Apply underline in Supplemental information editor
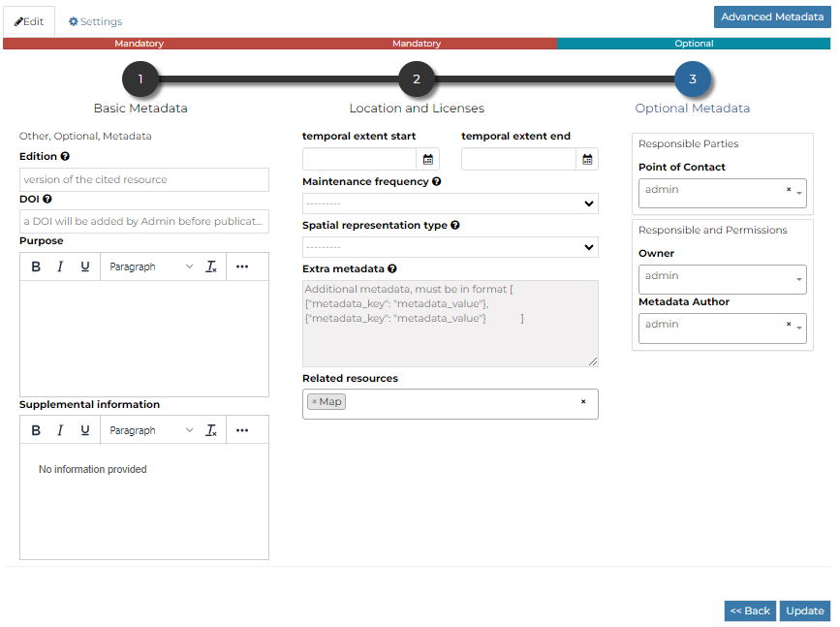840x627 pixels. click(x=86, y=429)
